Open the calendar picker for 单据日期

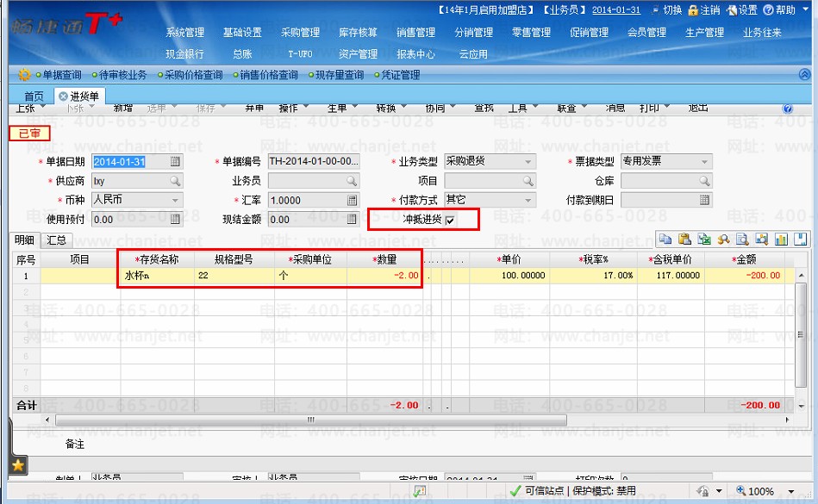tap(175, 162)
